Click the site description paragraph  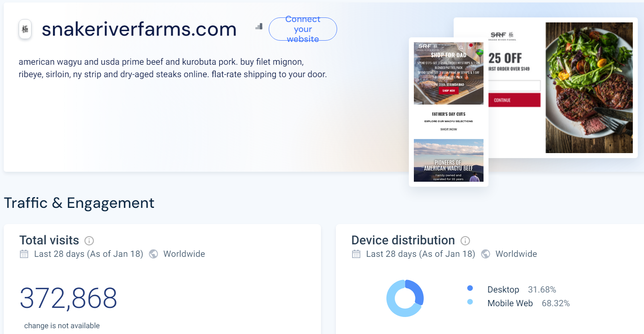(173, 68)
